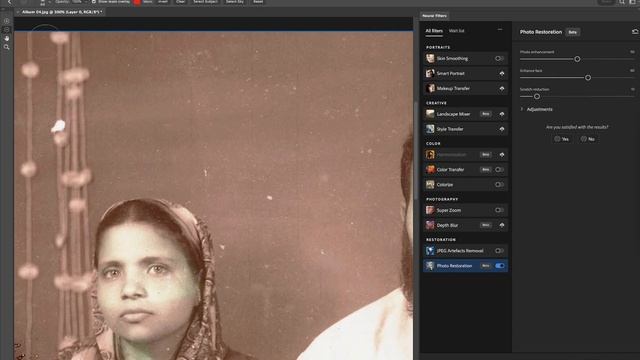Select the Hand tool in left toolbar

tap(7, 38)
